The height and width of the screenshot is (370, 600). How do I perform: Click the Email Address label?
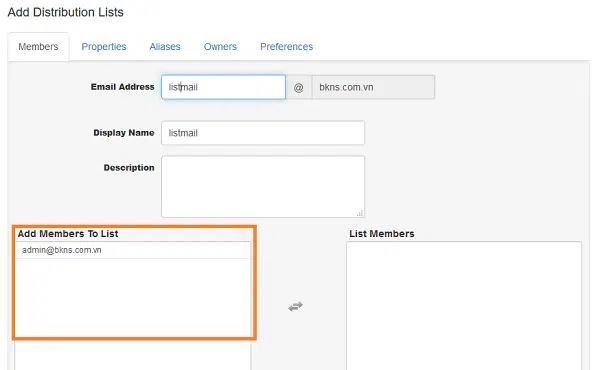click(x=122, y=87)
